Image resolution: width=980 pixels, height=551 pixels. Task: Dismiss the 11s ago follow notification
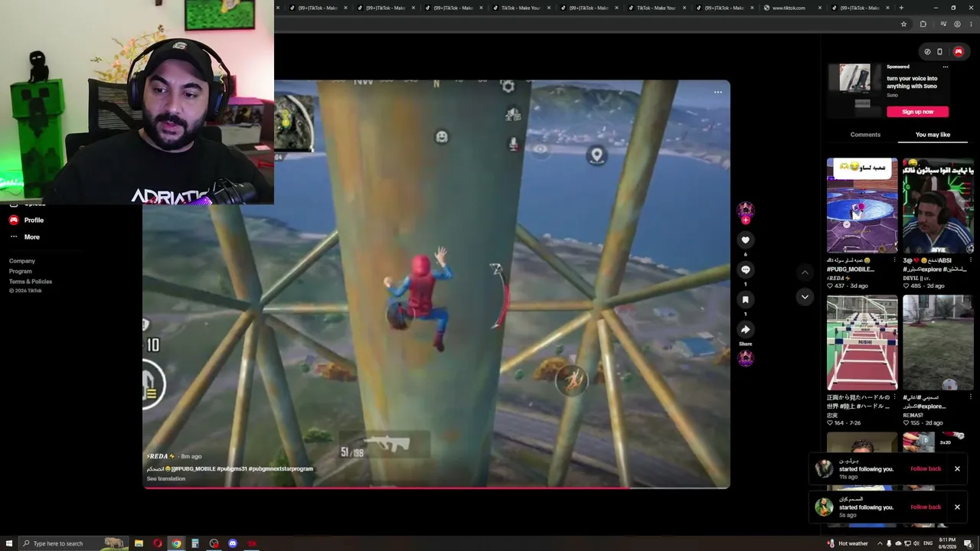coord(957,468)
